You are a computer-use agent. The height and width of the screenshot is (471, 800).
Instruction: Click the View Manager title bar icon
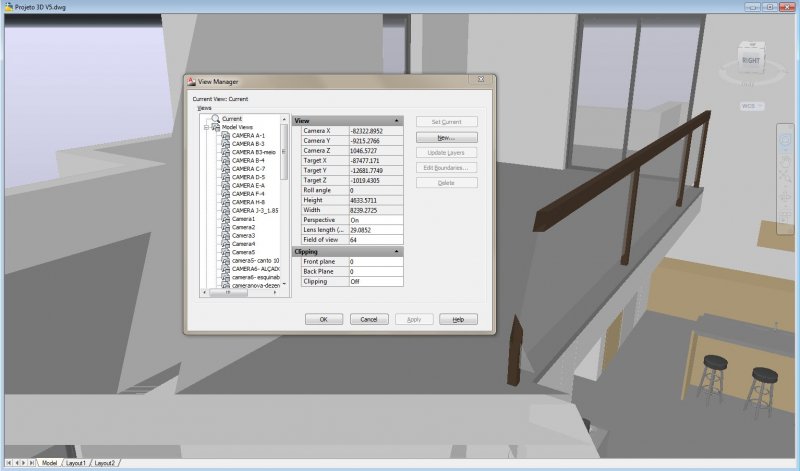191,81
